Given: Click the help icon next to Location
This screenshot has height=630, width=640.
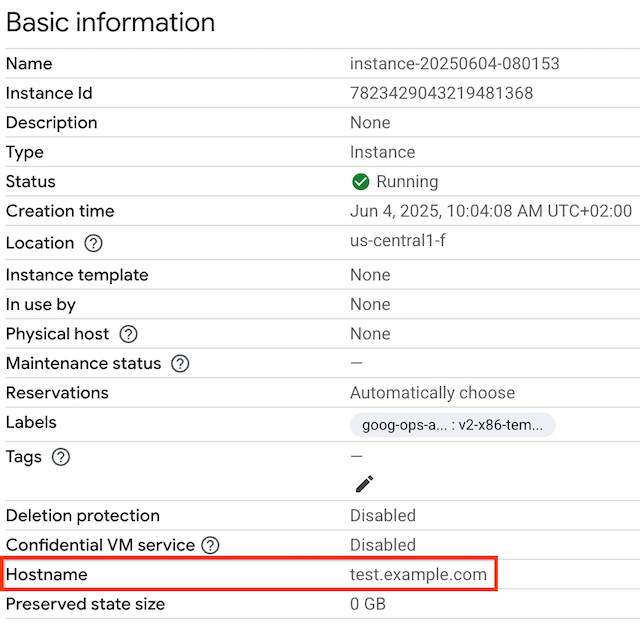Looking at the screenshot, I should 94,243.
